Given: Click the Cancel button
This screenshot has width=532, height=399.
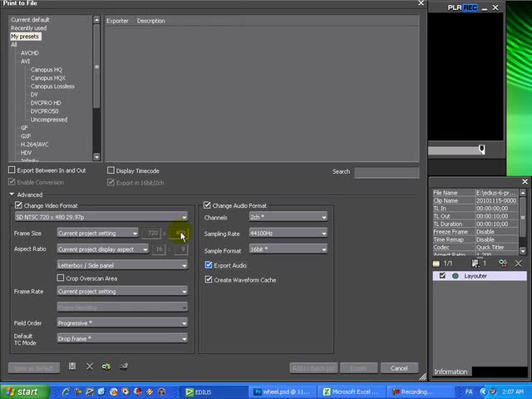Looking at the screenshot, I should pyautogui.click(x=399, y=368).
